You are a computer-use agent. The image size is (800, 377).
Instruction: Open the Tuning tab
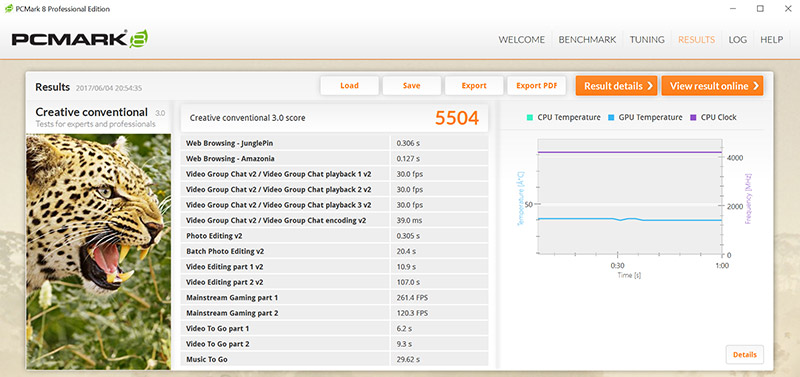coord(647,39)
